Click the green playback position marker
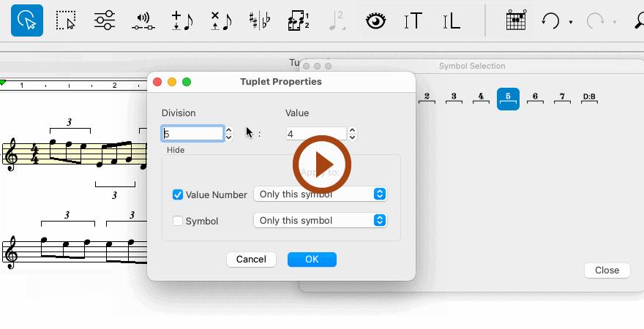The height and width of the screenshot is (329, 644). pos(3,83)
